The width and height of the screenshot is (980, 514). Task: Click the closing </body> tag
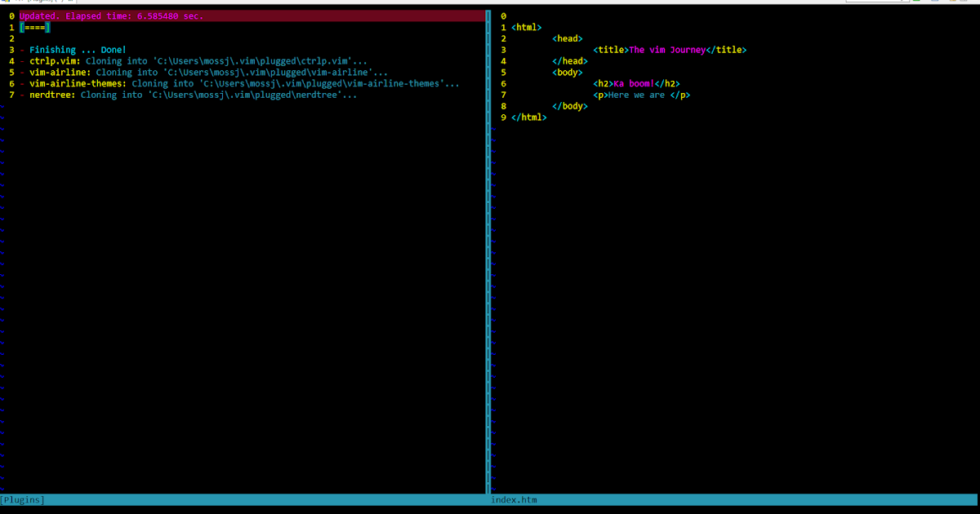pyautogui.click(x=569, y=106)
